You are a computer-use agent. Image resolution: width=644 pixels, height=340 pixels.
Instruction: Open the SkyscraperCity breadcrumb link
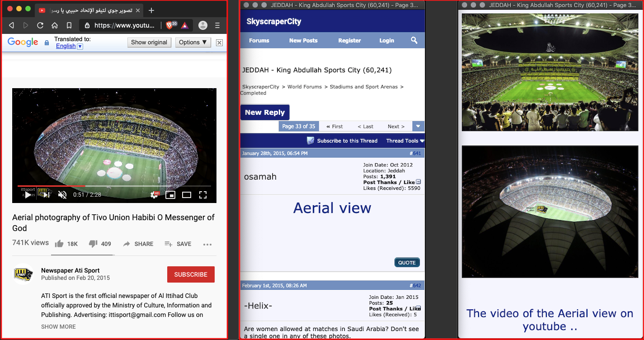click(x=261, y=86)
